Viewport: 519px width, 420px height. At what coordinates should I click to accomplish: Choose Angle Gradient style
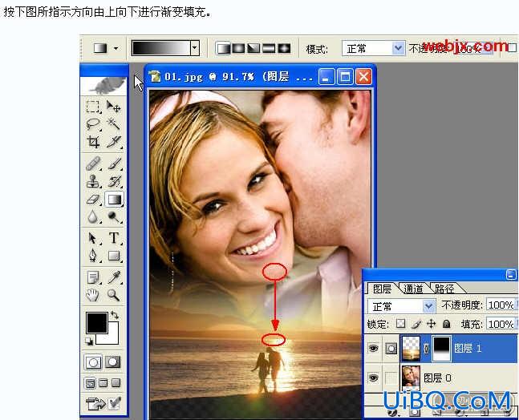(x=253, y=49)
